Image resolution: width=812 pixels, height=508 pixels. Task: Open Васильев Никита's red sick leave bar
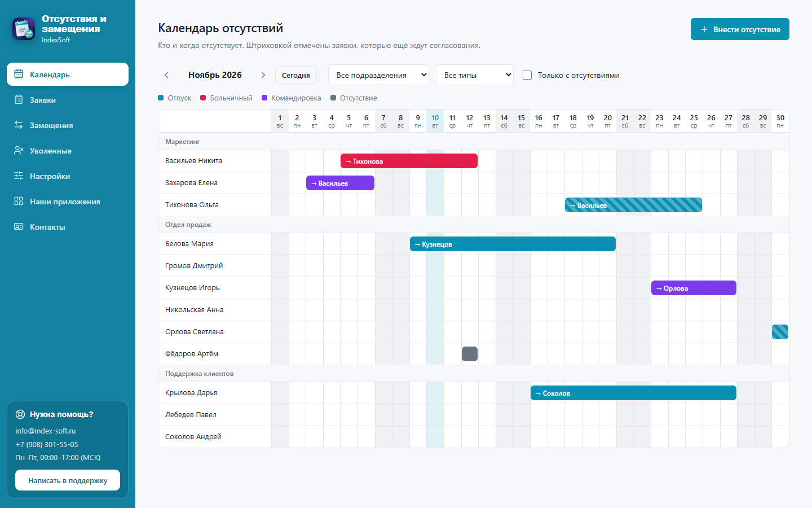tap(409, 161)
